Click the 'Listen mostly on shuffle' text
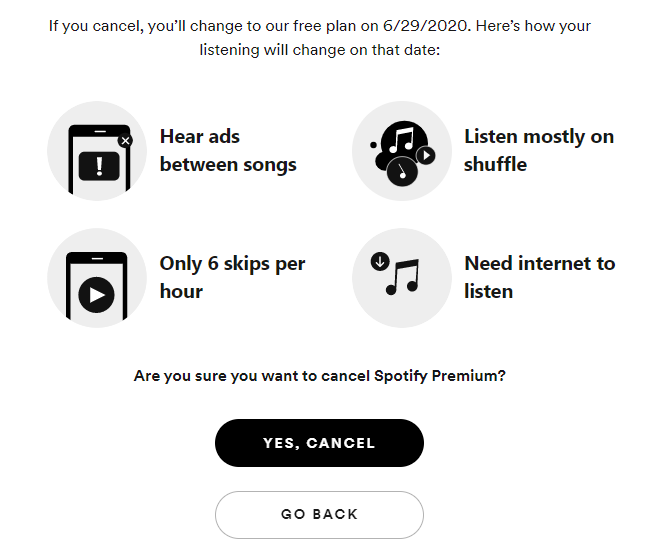Viewport: 670px width, 550px height. pos(539,151)
